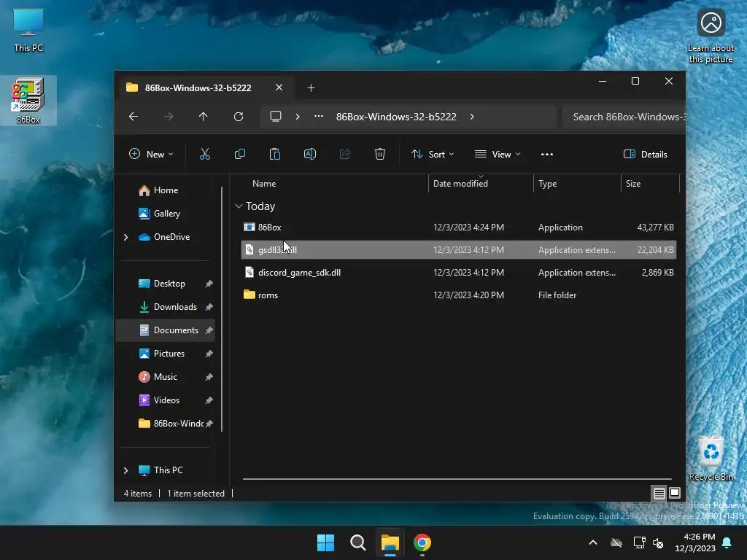Toggle the Details pane
This screenshot has height=560, width=747.
coord(646,155)
